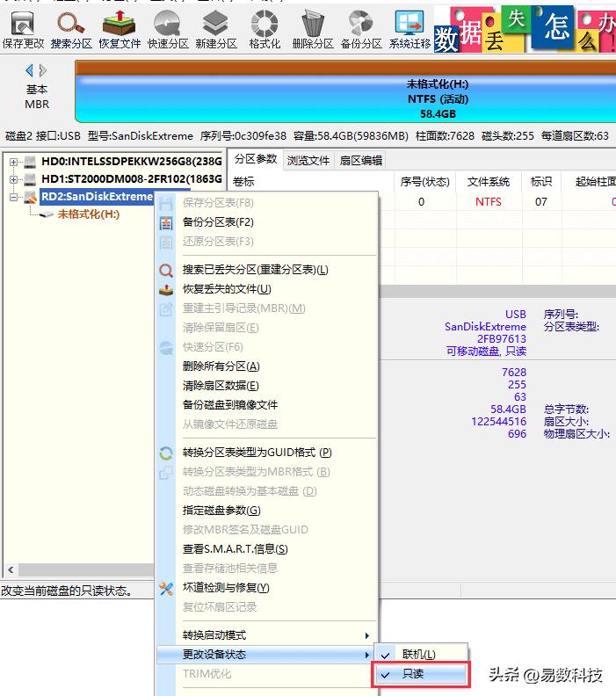616x696 pixels.
Task: Open the 更改设备状态 submenu
Action: point(265,655)
